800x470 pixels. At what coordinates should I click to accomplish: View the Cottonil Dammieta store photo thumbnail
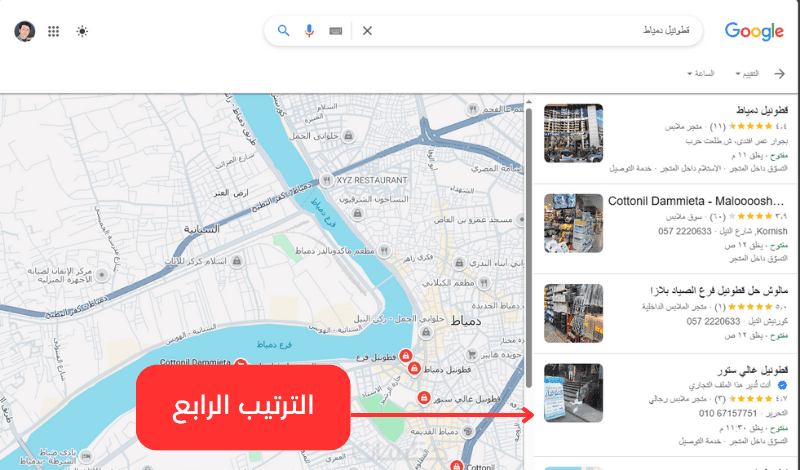[x=573, y=223]
